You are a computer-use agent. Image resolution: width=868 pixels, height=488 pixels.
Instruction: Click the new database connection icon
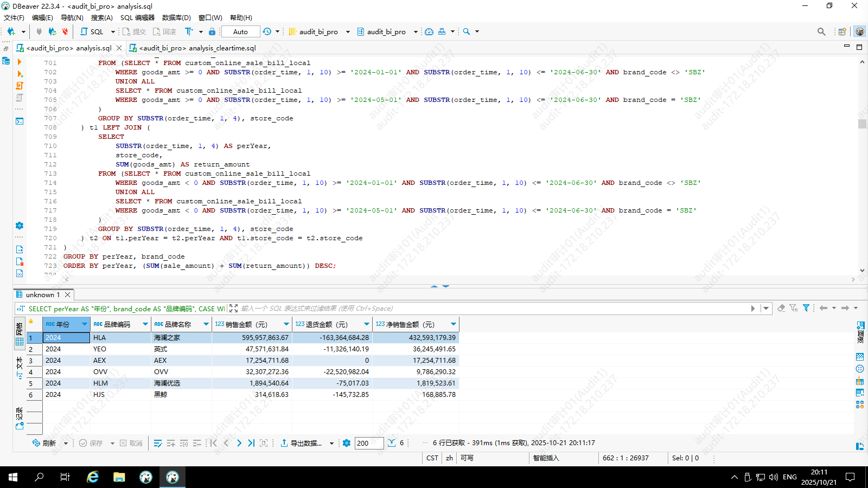pos(11,31)
